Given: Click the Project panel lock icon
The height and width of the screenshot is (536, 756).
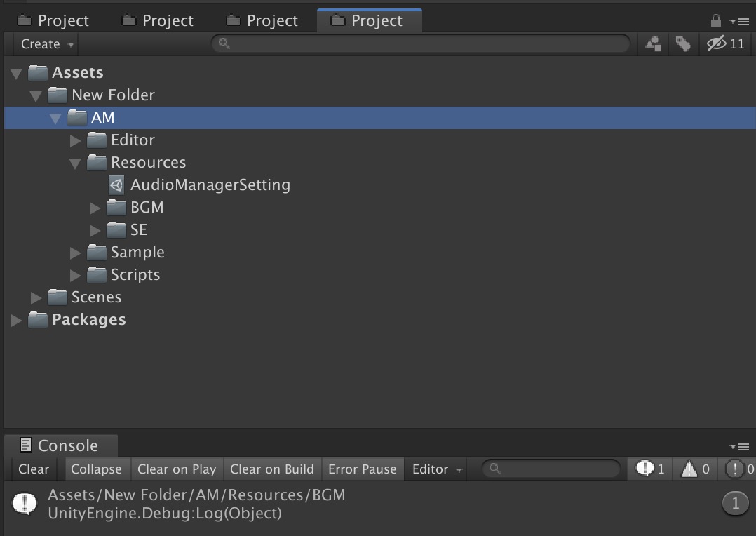Looking at the screenshot, I should pyautogui.click(x=715, y=20).
